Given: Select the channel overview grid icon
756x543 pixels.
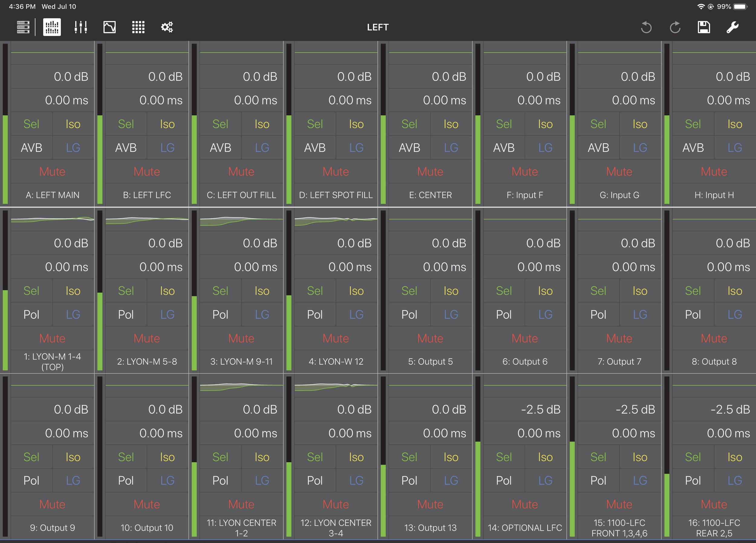Looking at the screenshot, I should coord(52,27).
